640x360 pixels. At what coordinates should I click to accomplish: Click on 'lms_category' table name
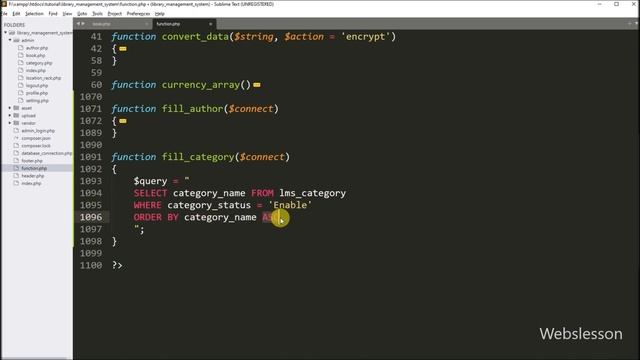pyautogui.click(x=313, y=193)
